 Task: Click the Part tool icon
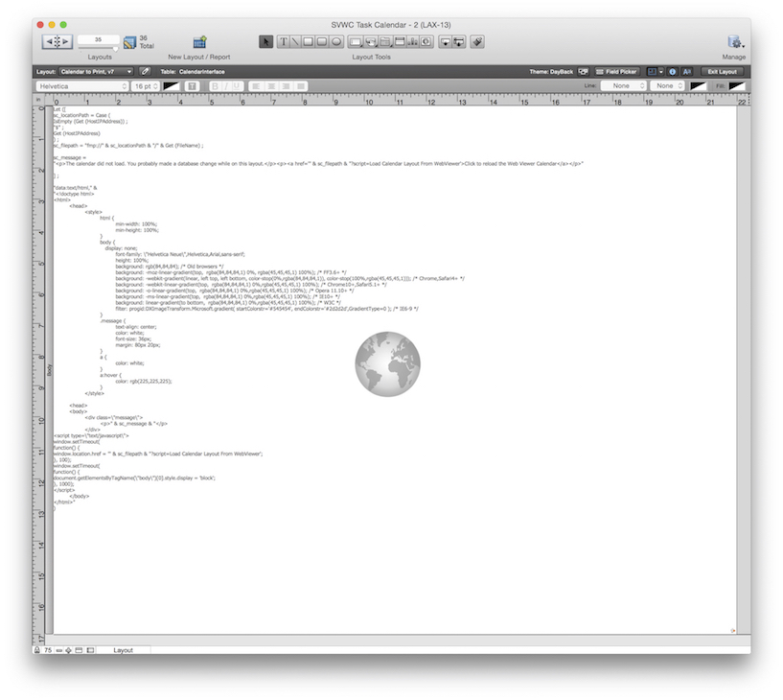click(x=459, y=42)
